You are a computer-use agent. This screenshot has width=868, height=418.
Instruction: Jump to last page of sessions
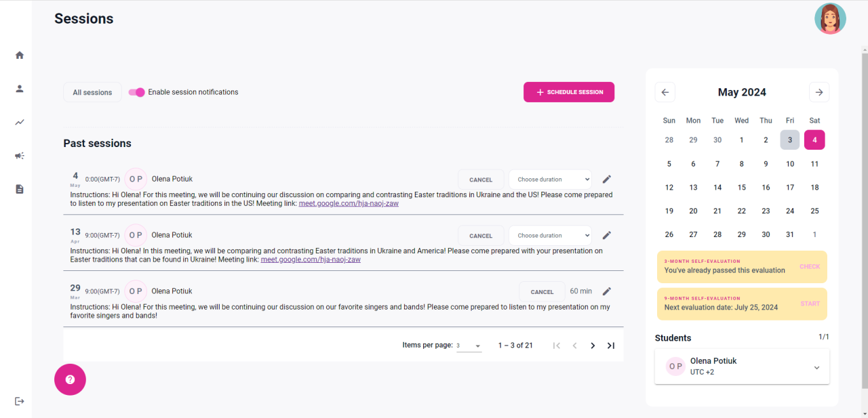pos(611,346)
